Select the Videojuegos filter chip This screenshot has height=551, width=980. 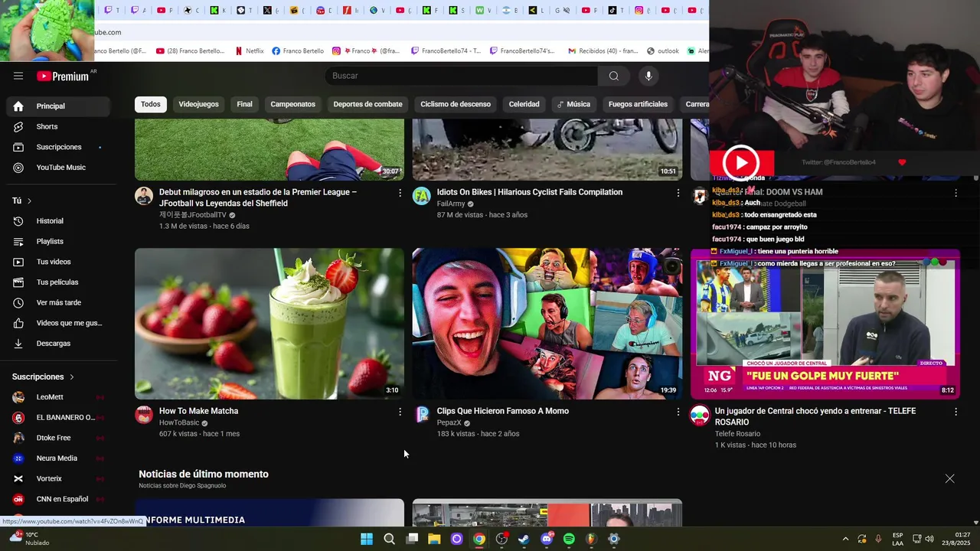pos(198,104)
